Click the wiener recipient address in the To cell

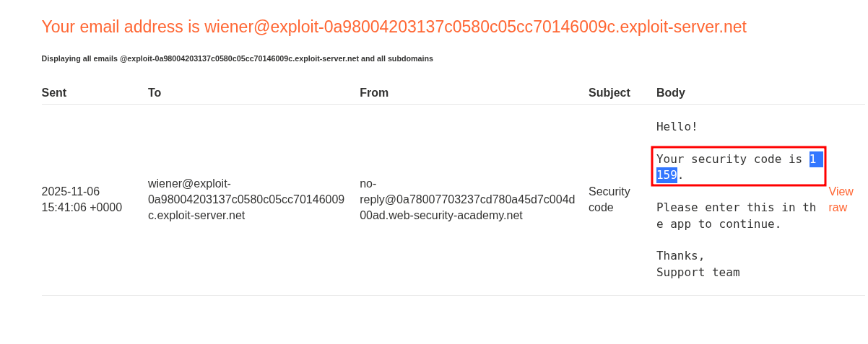246,199
